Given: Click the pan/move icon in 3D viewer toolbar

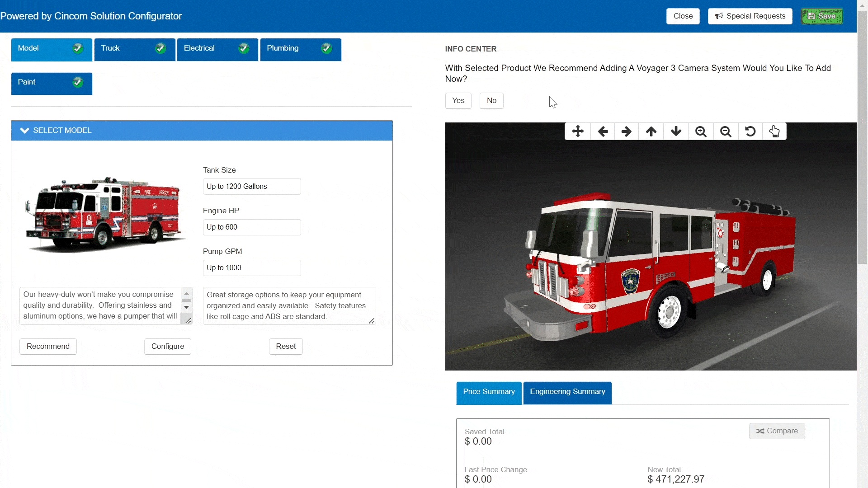Looking at the screenshot, I should pyautogui.click(x=578, y=131).
